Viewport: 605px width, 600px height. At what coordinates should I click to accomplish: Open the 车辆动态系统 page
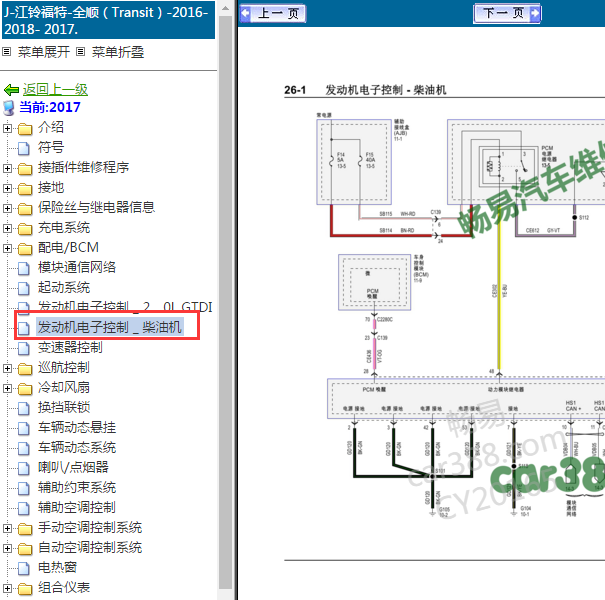[77, 447]
